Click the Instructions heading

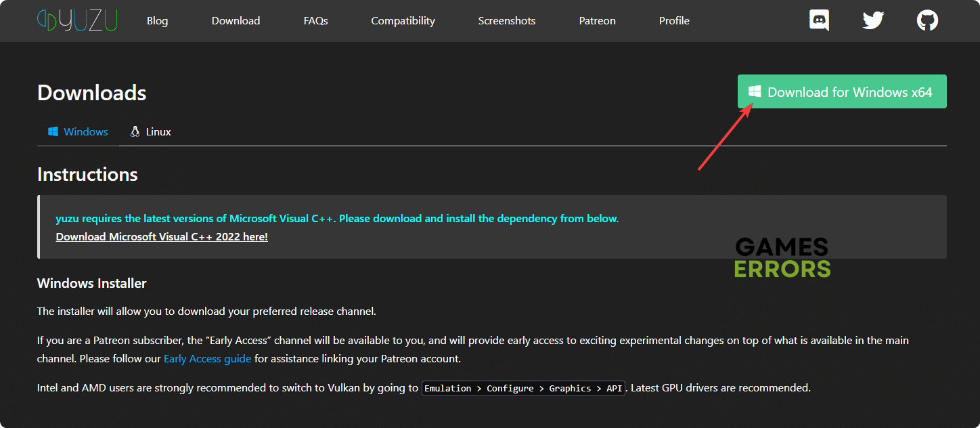click(87, 175)
